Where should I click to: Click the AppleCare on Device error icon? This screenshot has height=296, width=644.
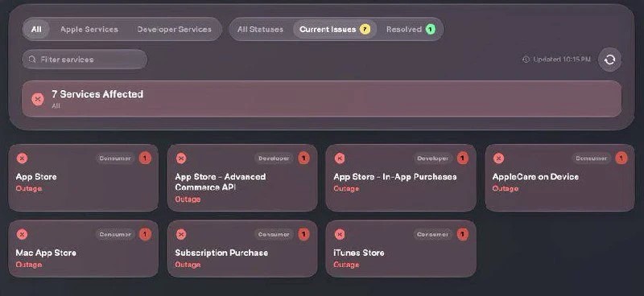(x=498, y=158)
